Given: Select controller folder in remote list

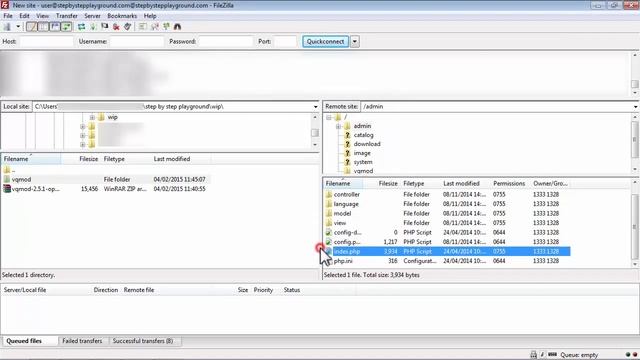Looking at the screenshot, I should pyautogui.click(x=447, y=194).
